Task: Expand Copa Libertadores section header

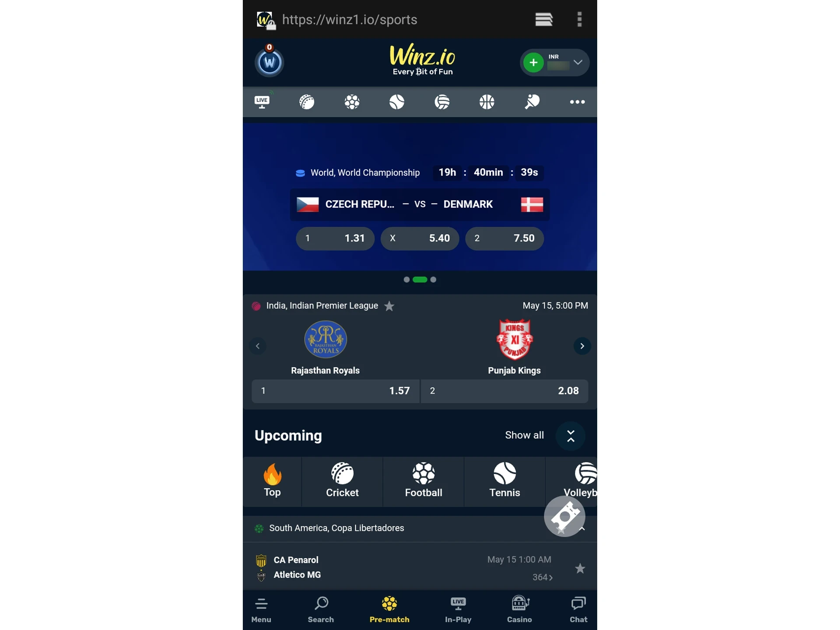Action: (581, 528)
